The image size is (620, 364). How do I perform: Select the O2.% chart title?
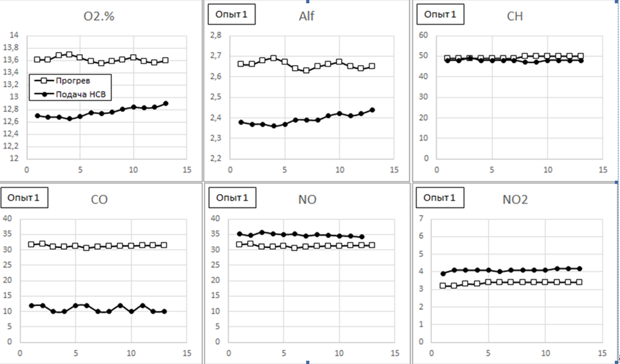tap(99, 16)
